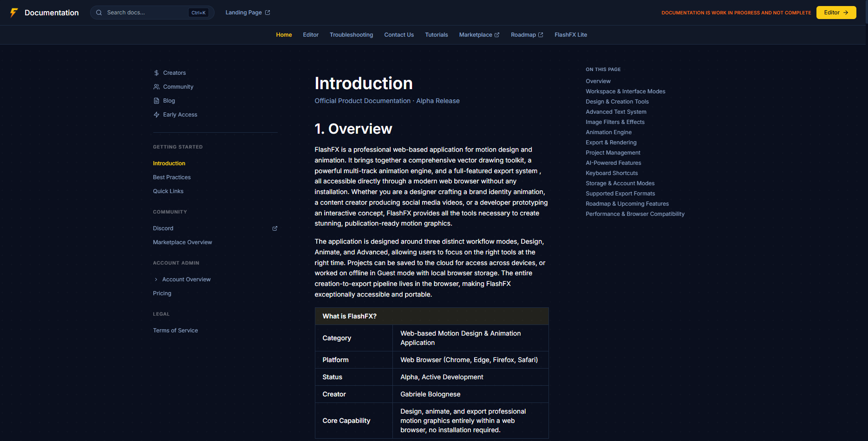Click the external link icon beside Discord
868x441 pixels.
(x=274, y=228)
